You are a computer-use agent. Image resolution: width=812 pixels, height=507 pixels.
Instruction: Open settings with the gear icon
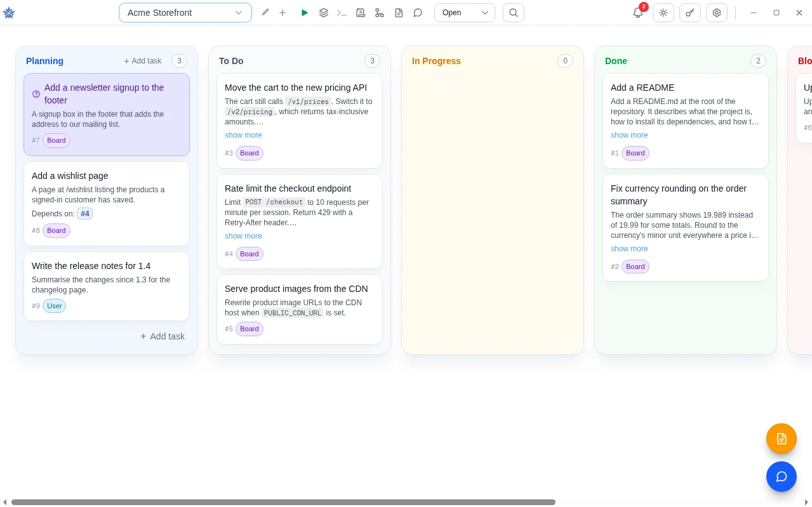pyautogui.click(x=717, y=13)
